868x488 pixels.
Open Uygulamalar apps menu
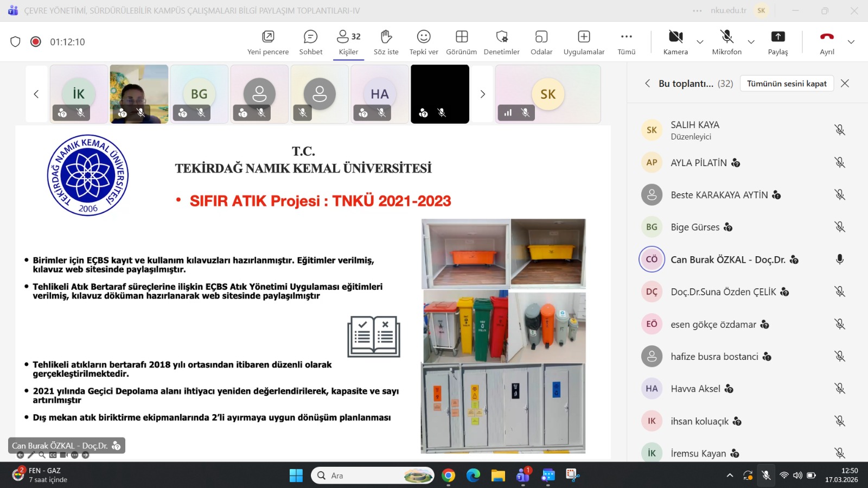click(584, 42)
